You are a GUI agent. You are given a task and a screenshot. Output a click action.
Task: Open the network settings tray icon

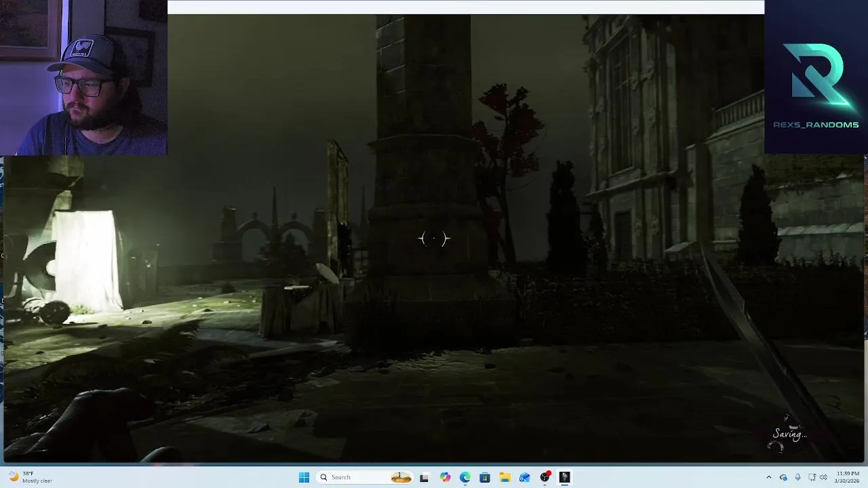(x=812, y=477)
